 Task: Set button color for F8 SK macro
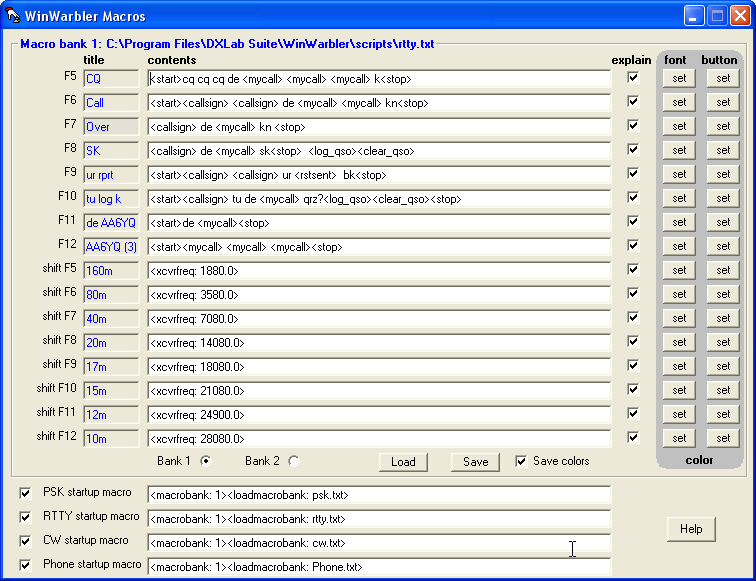[x=719, y=150]
